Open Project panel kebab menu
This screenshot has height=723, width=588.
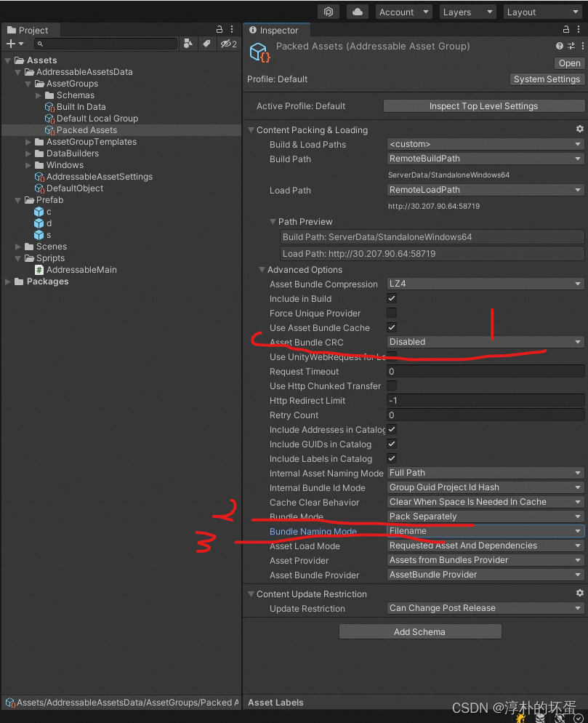pyautogui.click(x=232, y=30)
